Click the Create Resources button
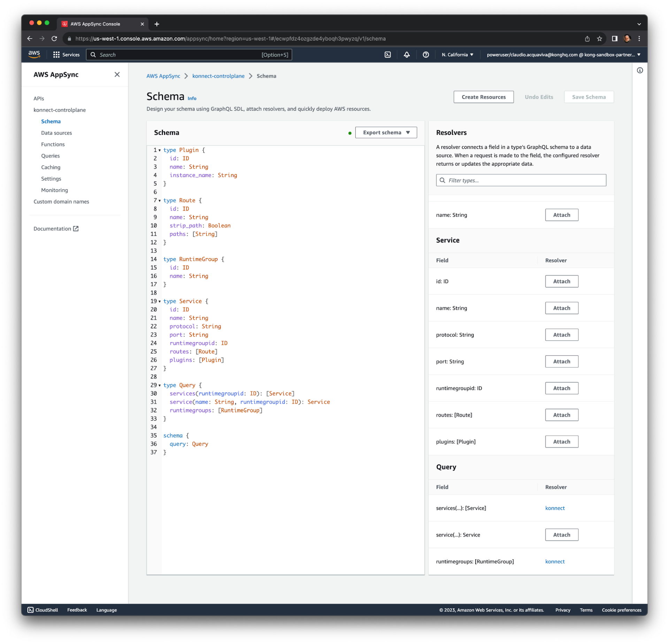This screenshot has width=669, height=644. pyautogui.click(x=483, y=97)
